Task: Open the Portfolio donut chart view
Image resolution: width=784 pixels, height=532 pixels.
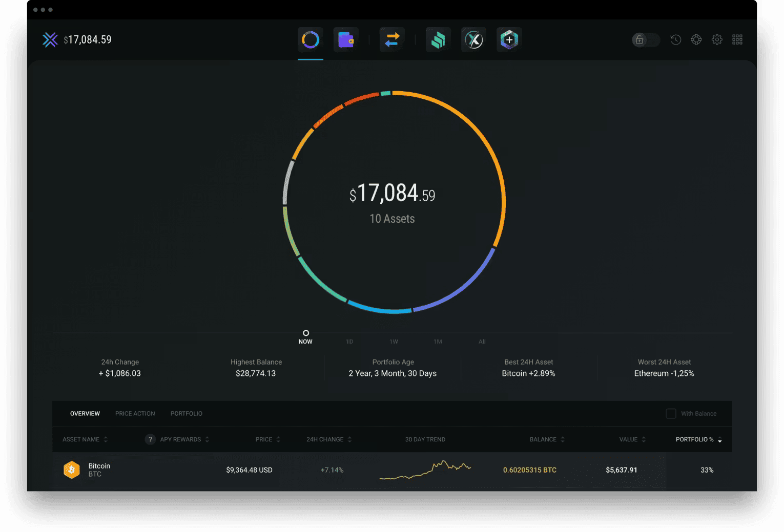Action: 310,39
